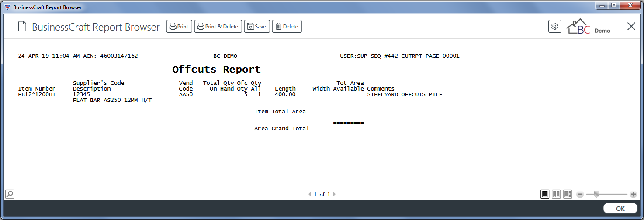Click Print & Delete button
644x220 pixels.
tap(218, 26)
